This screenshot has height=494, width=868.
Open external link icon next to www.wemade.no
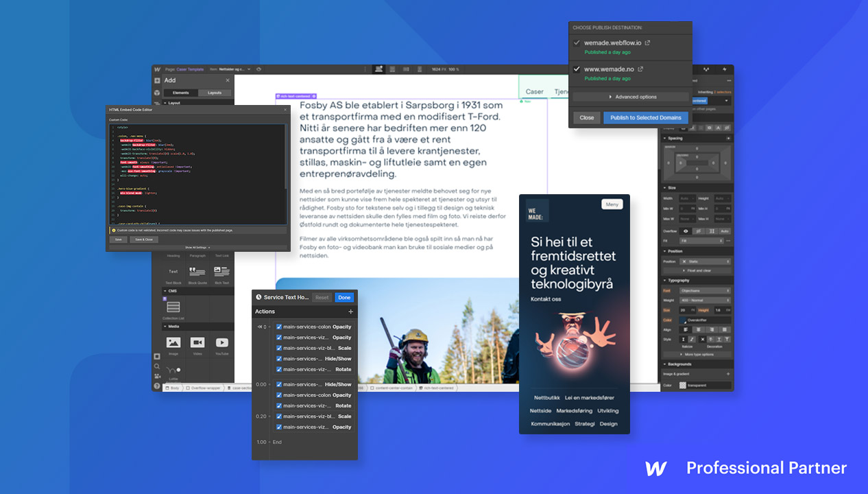(x=640, y=69)
